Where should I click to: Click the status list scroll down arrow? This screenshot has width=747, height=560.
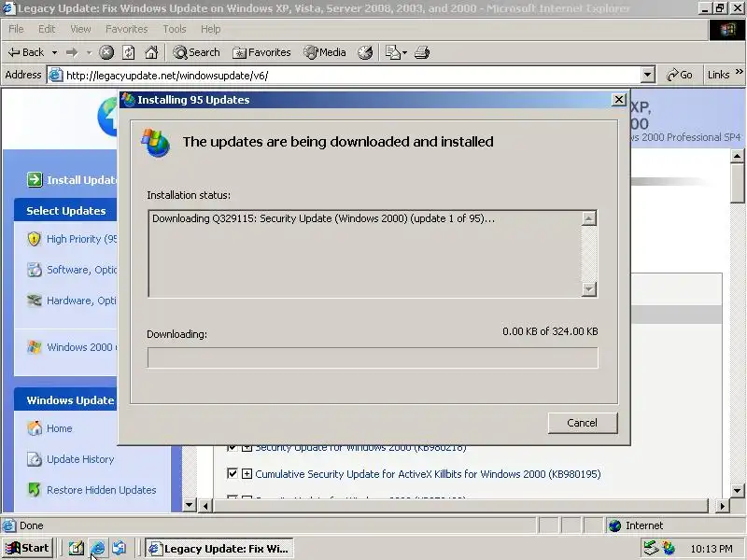click(589, 288)
